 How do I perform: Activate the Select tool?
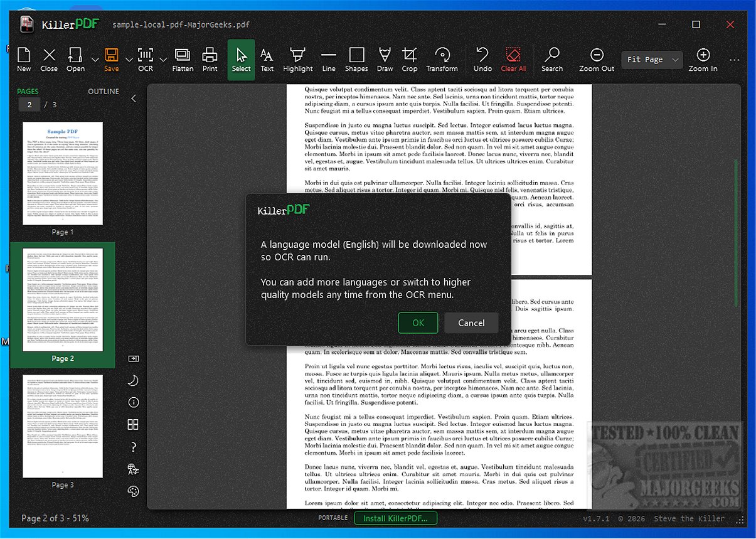point(242,60)
